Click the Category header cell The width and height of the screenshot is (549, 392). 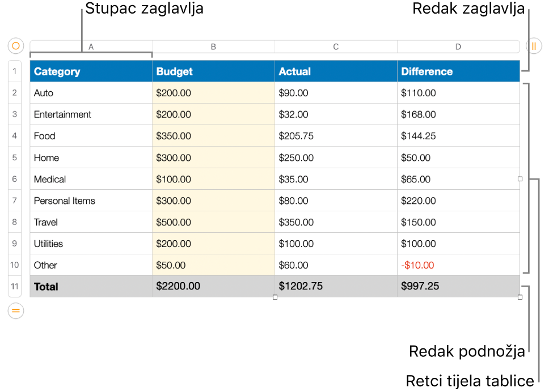91,71
